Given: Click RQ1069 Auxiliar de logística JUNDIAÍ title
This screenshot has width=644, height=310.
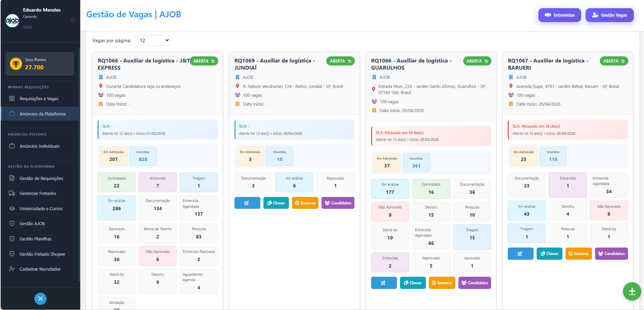Looking at the screenshot, I should tap(275, 64).
